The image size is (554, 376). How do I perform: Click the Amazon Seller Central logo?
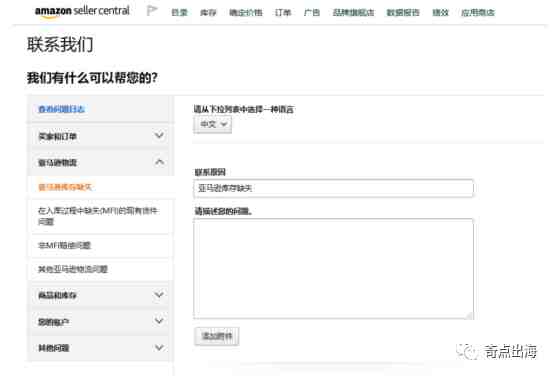pos(82,12)
